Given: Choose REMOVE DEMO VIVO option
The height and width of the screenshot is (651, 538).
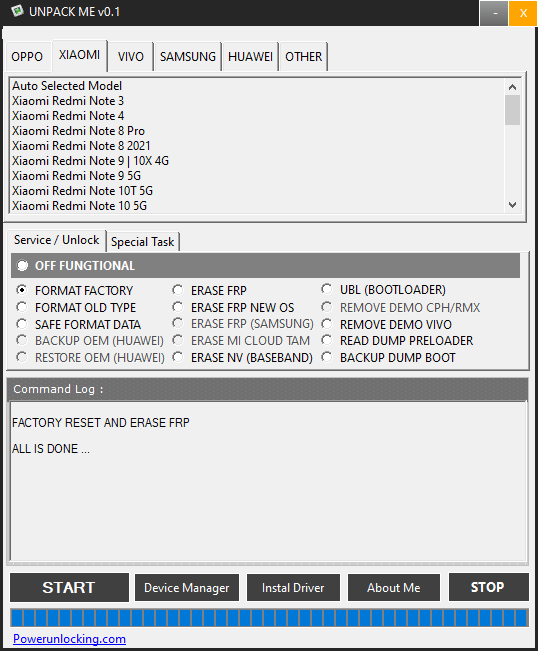Looking at the screenshot, I should 327,324.
